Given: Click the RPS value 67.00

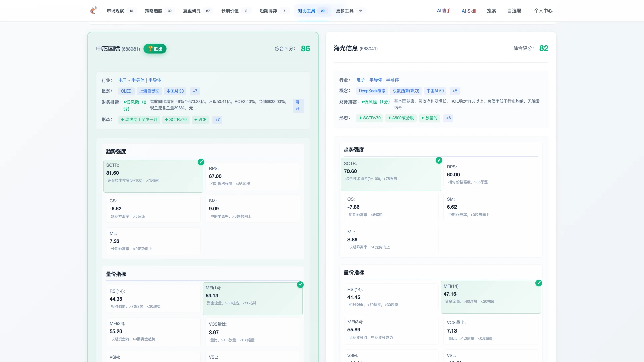Looking at the screenshot, I should tap(215, 176).
